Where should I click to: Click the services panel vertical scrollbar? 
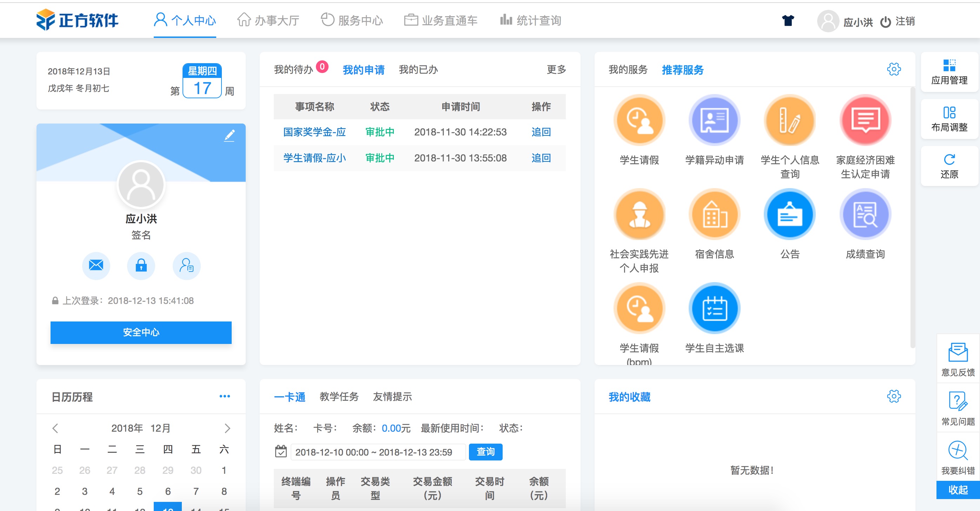(x=912, y=217)
